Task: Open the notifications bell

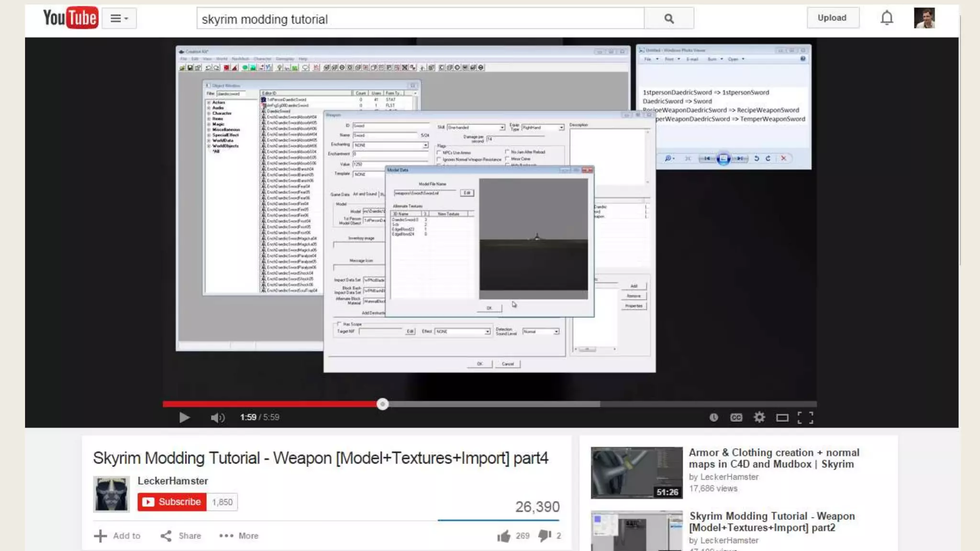Action: pos(887,18)
